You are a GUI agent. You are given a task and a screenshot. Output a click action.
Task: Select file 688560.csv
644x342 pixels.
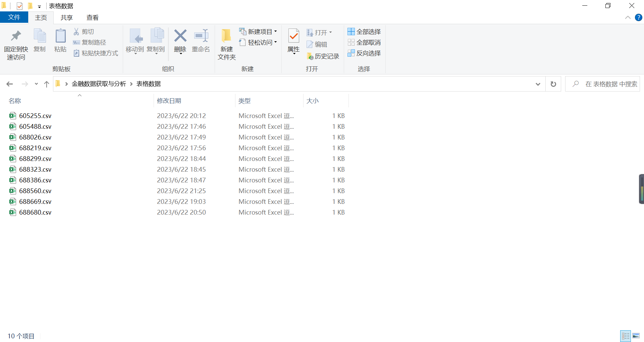35,191
